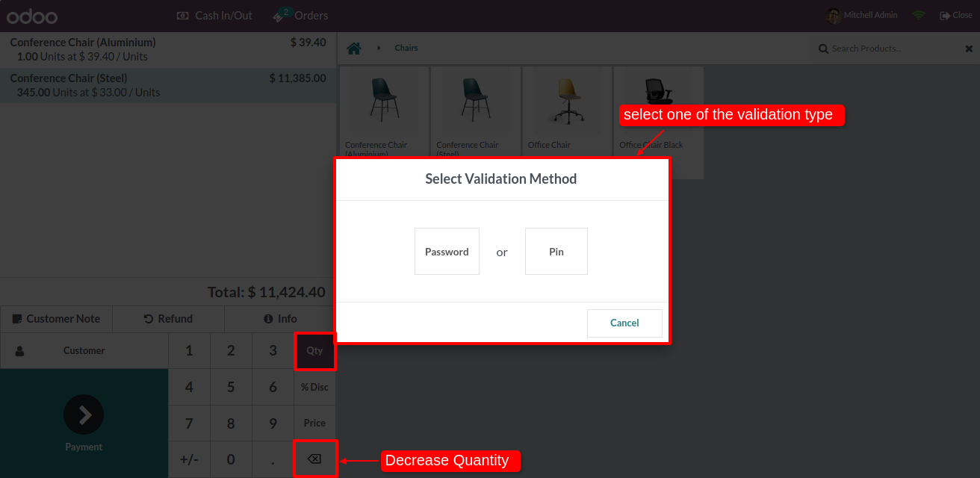Image resolution: width=980 pixels, height=478 pixels.
Task: Click the Office Chair product thumbnail
Action: point(568,101)
